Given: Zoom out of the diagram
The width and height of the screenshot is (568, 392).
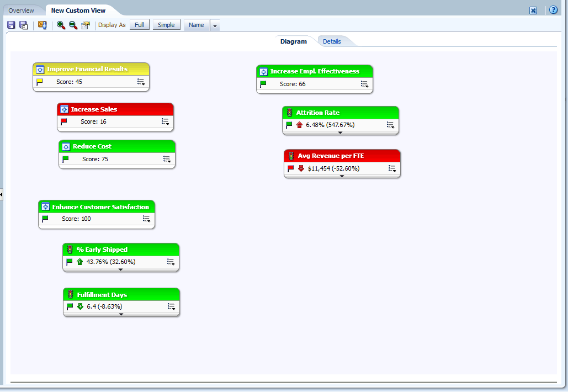Looking at the screenshot, I should (x=73, y=25).
